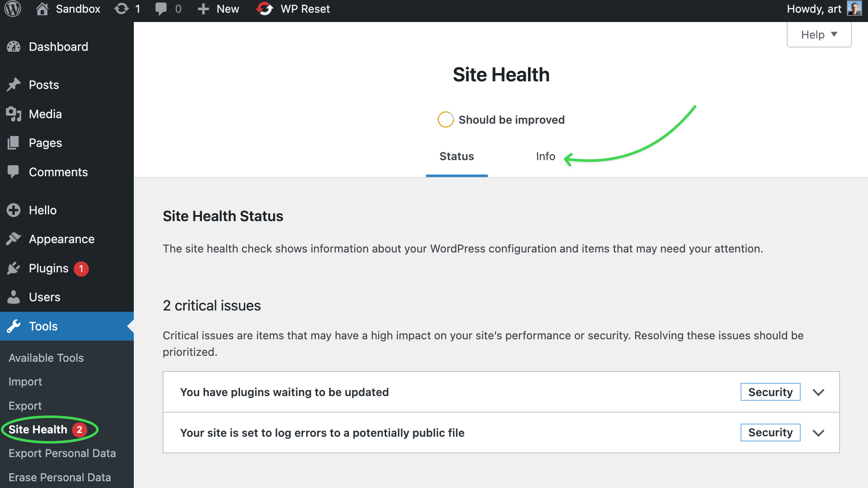Click the user avatar next to Howdy, art
This screenshot has width=868, height=488.
coord(854,8)
